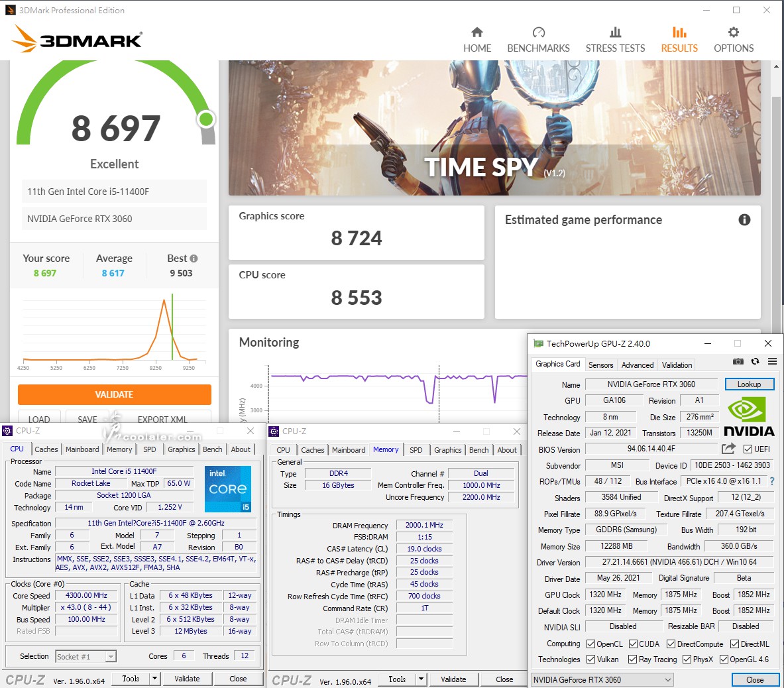Export the 3DMark result as XML

coord(162,418)
